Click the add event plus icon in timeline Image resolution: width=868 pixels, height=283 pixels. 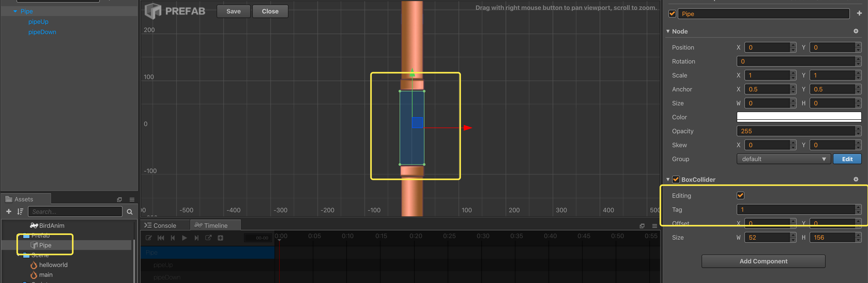click(x=220, y=238)
